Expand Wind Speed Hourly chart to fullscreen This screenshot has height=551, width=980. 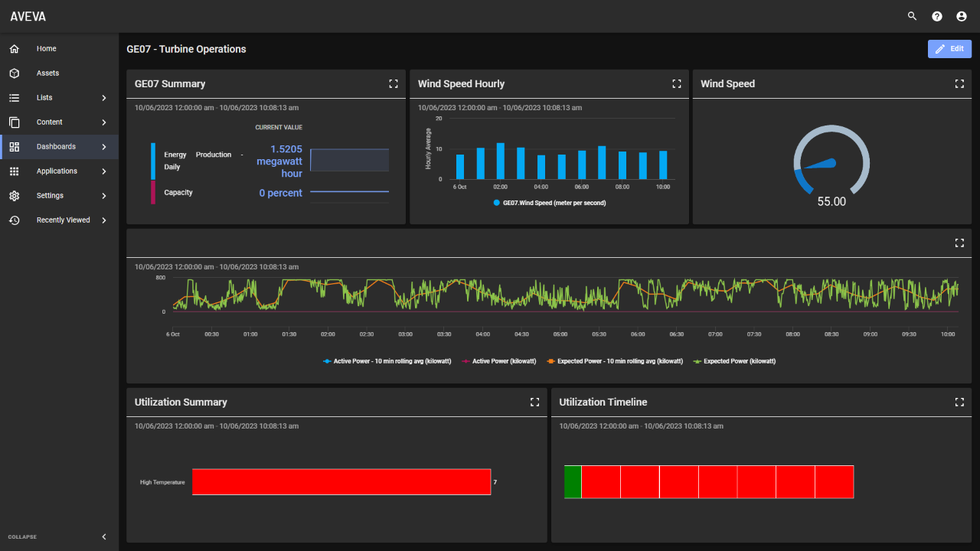677,84
